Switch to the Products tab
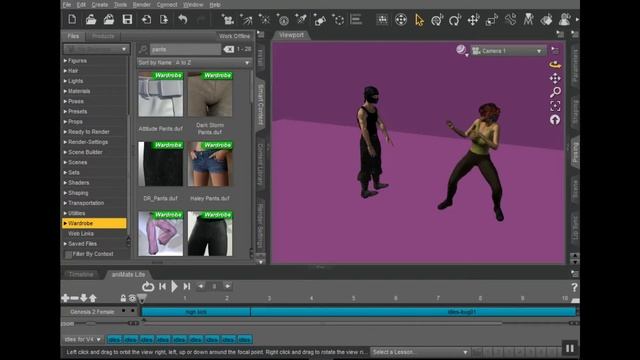This screenshot has height=360, width=640. pyautogui.click(x=103, y=36)
